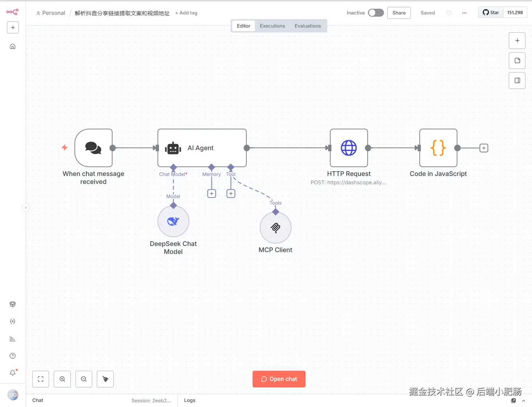Click + Add tag

click(186, 13)
